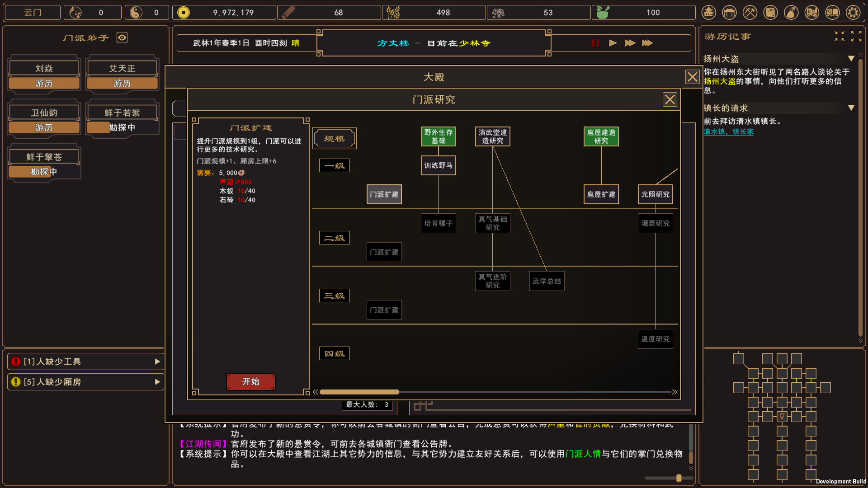Click the archway gate icon in top toolbar
Viewport: 868px width, 488px height.
point(729,12)
